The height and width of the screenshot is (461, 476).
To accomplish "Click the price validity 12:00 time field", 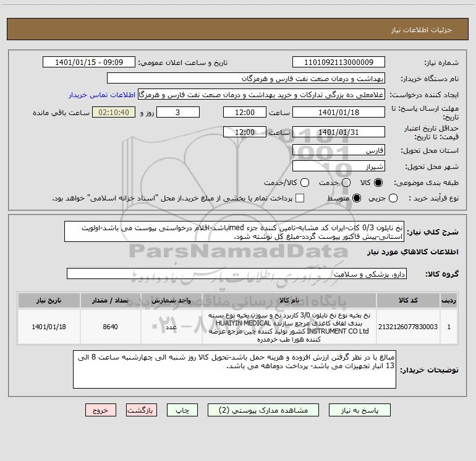I will point(245,132).
